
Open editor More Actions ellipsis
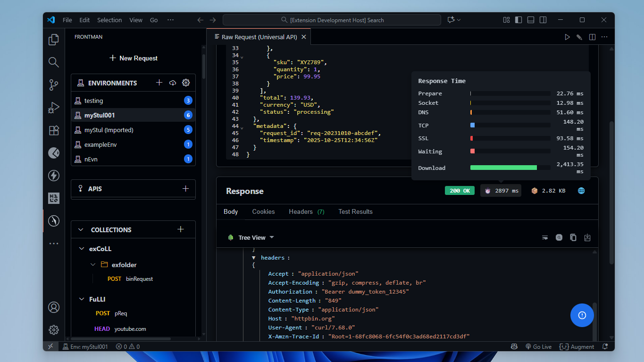(604, 37)
